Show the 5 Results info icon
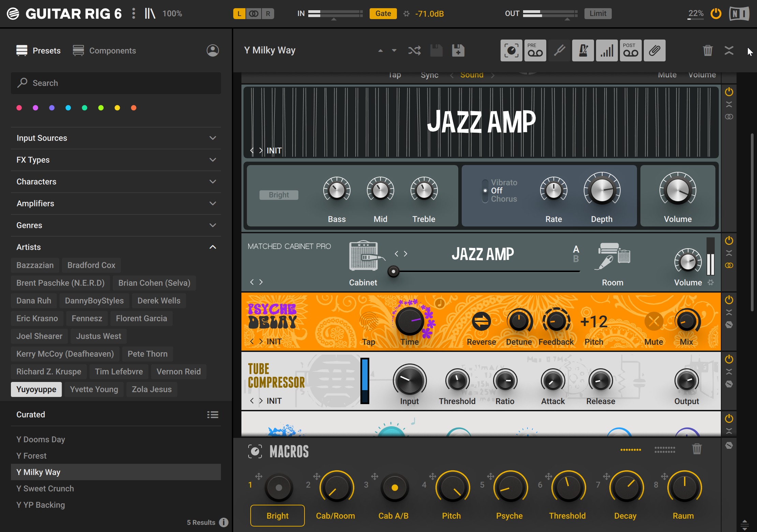The height and width of the screenshot is (532, 757). click(x=224, y=522)
